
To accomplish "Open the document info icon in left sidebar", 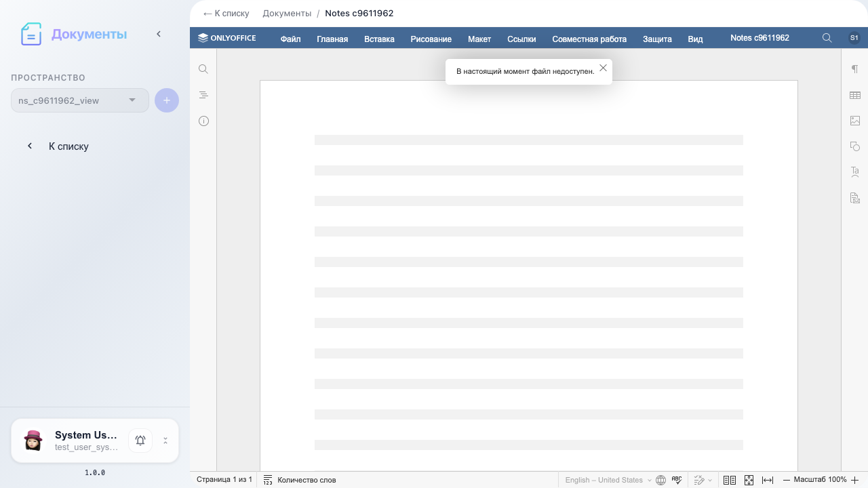I will 203,121.
